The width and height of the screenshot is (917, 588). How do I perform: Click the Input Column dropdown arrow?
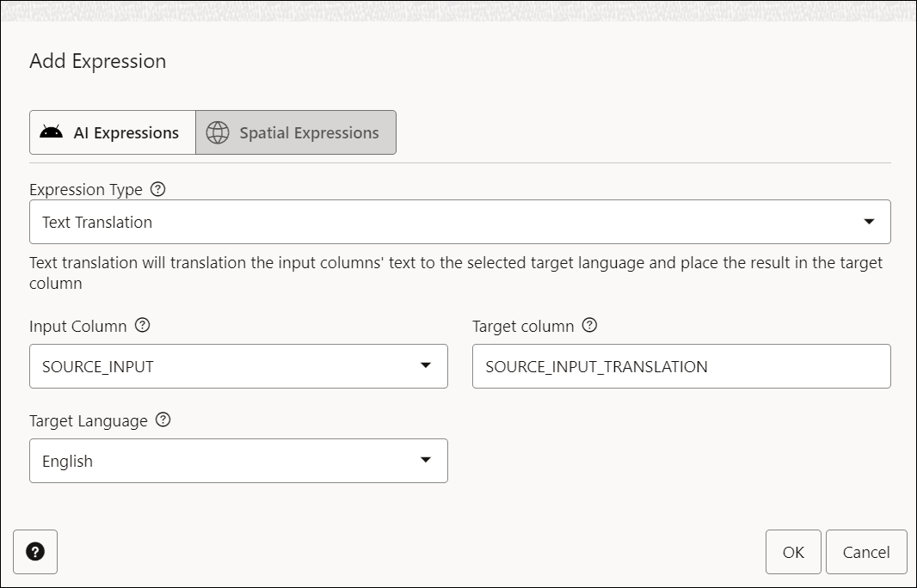click(426, 365)
